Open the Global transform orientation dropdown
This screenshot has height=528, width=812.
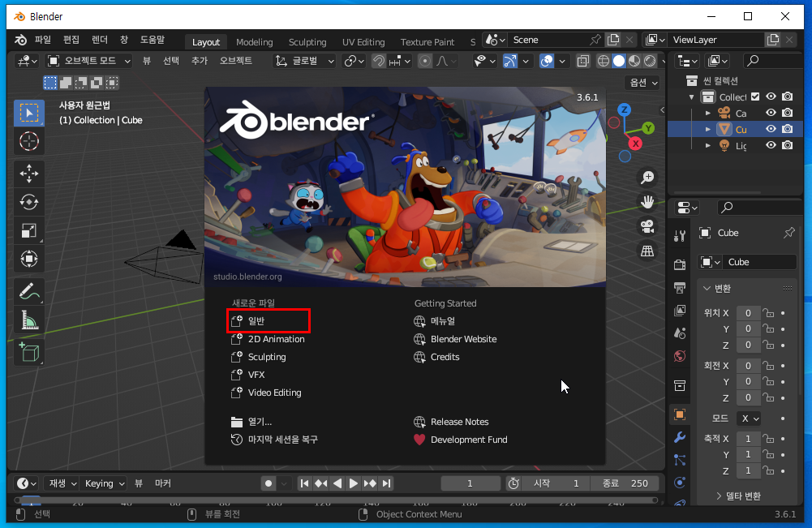[x=305, y=61]
